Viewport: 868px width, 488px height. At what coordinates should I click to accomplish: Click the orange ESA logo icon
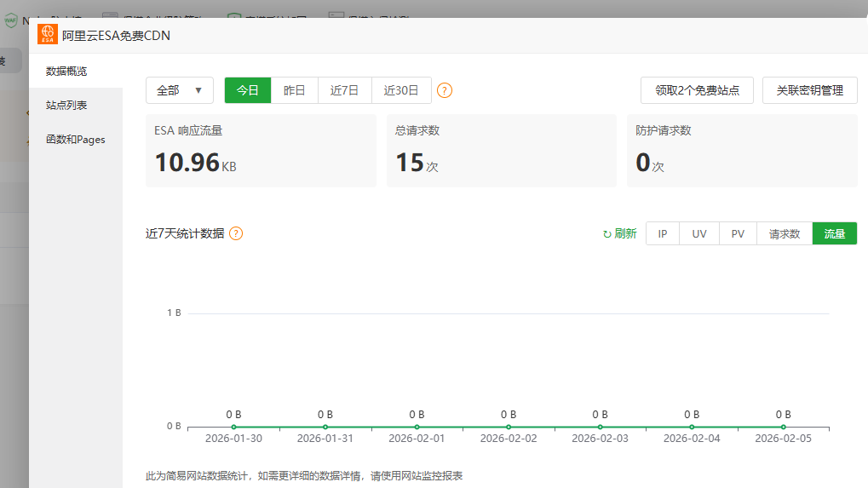(48, 35)
